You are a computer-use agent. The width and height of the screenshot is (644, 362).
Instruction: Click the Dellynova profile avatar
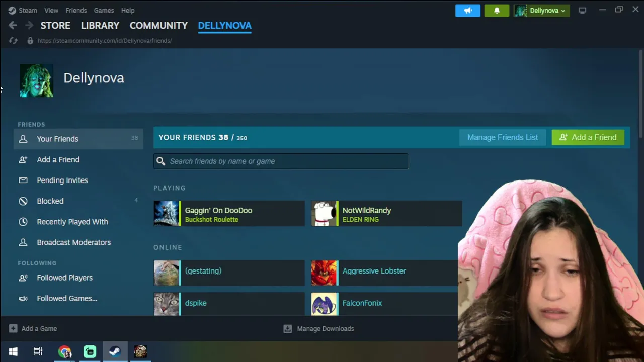pyautogui.click(x=36, y=80)
